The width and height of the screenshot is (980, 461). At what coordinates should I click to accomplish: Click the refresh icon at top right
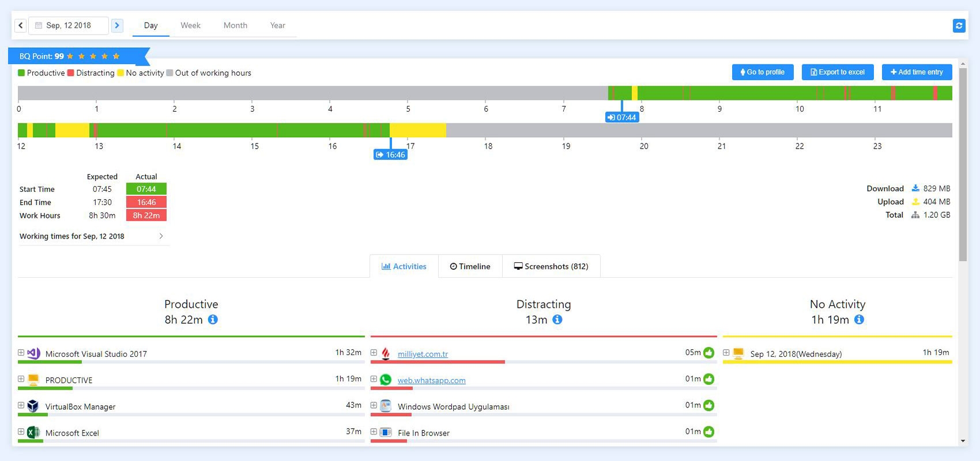point(959,25)
